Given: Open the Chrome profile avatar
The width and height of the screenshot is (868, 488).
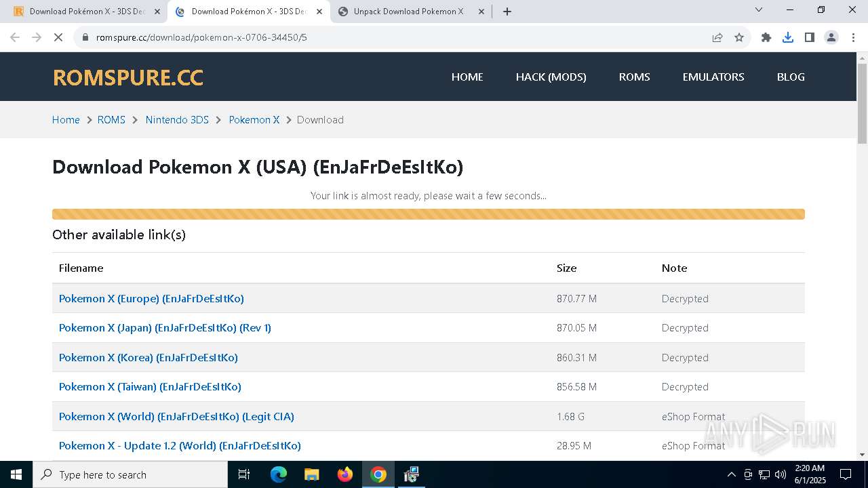Looking at the screenshot, I should (831, 37).
